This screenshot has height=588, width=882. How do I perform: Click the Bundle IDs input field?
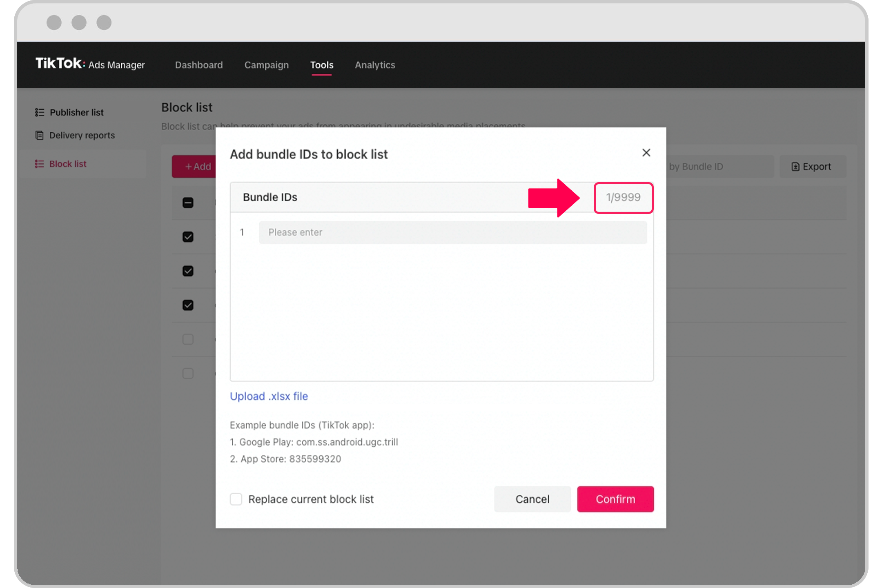click(453, 232)
